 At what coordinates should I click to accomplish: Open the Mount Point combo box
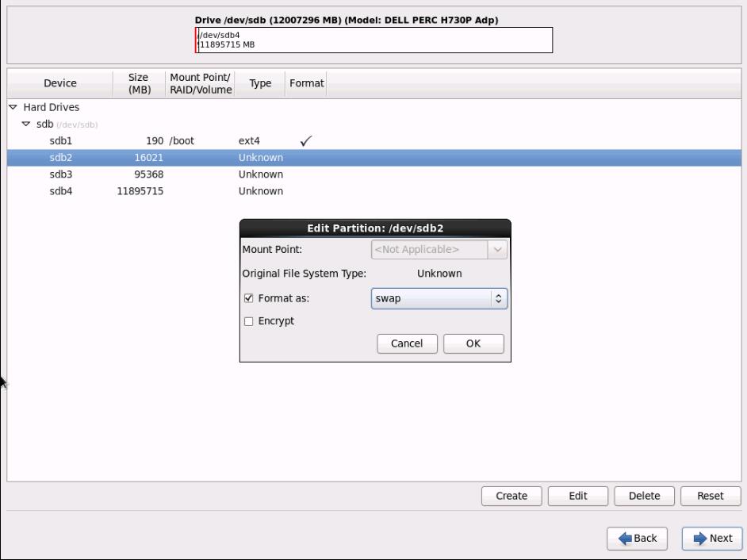(x=439, y=250)
